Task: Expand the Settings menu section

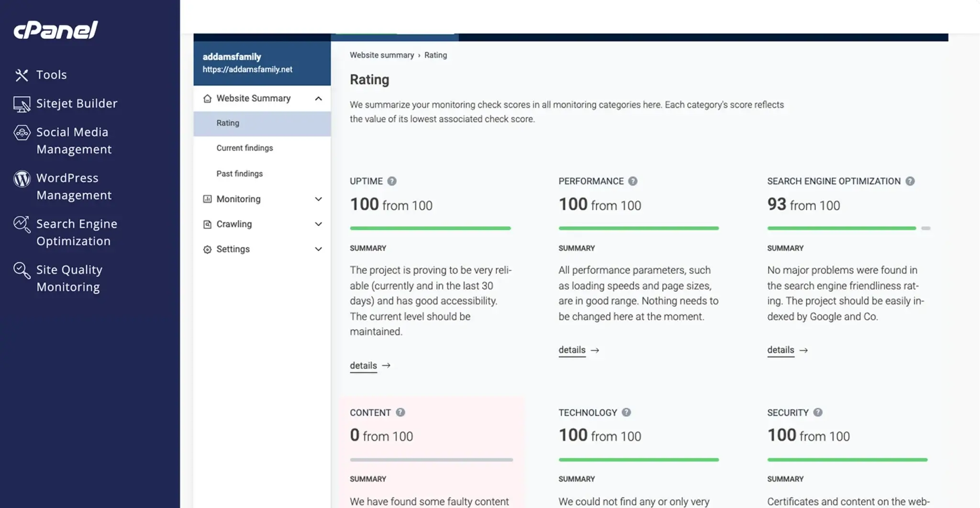Action: (x=318, y=249)
